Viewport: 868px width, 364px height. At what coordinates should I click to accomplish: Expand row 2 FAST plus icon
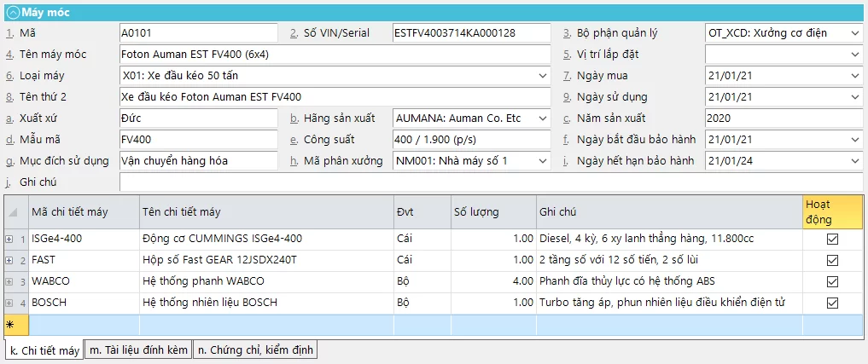click(x=9, y=260)
